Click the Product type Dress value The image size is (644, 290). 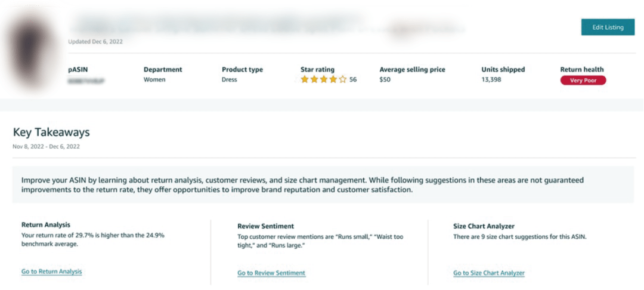tap(229, 79)
